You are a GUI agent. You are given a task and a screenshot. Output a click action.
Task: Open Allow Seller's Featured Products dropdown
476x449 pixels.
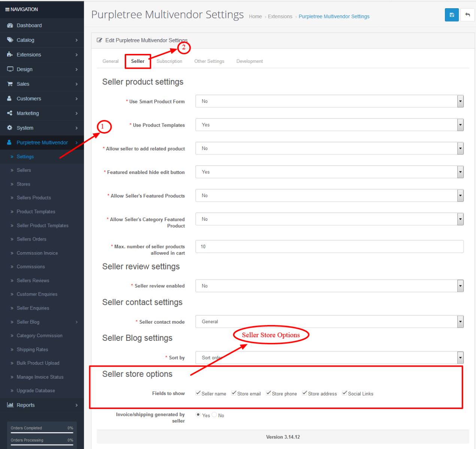click(x=330, y=195)
